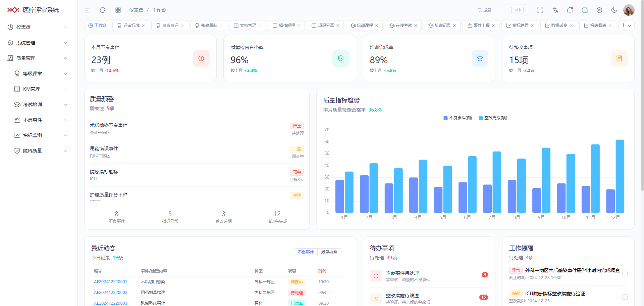Expand the 指标监测 submenu
The height and width of the screenshot is (306, 644).
pos(39,135)
